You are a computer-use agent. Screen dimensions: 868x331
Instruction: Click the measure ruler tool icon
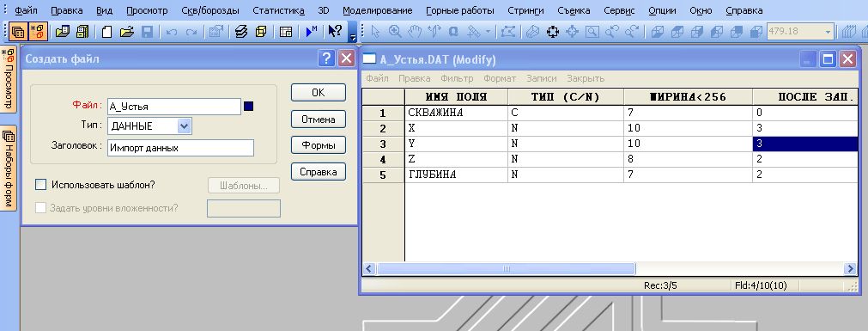[x=473, y=32]
